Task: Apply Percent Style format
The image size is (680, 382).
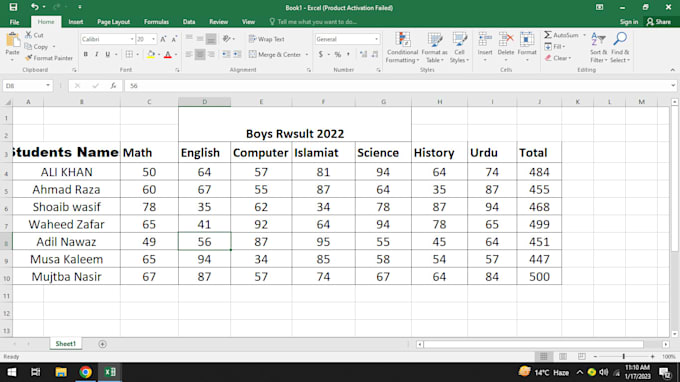Action: (337, 54)
